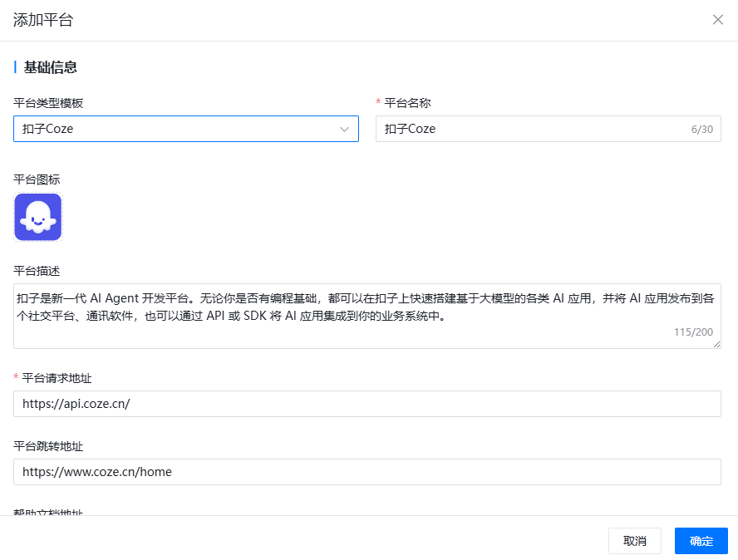
Task: Click the 6/30 name character counter
Action: [701, 130]
